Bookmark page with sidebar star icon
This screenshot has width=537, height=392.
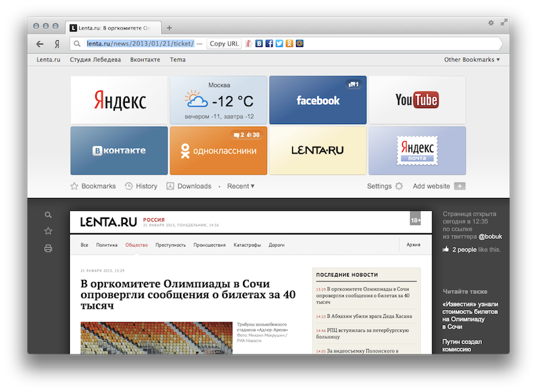(x=48, y=231)
